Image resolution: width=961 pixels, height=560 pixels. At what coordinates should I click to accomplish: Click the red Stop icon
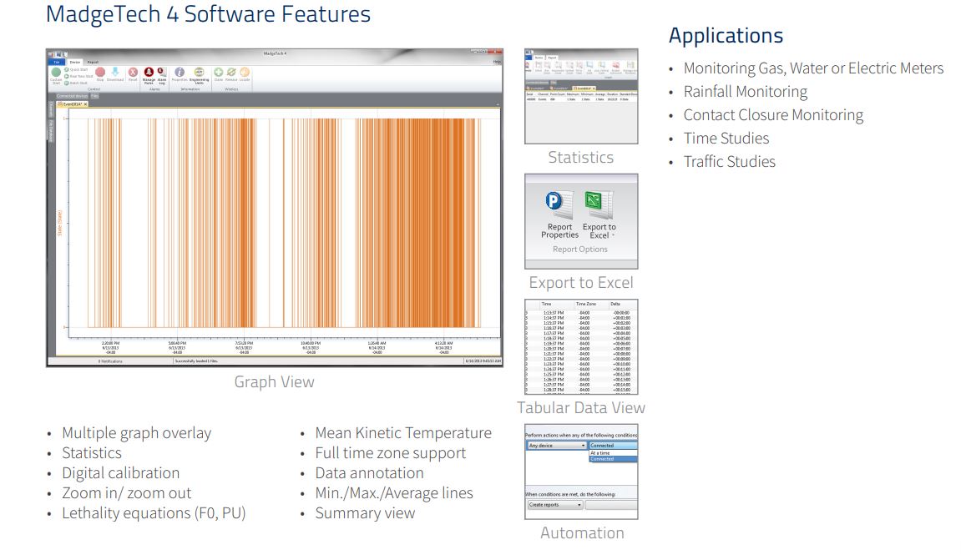(x=100, y=73)
